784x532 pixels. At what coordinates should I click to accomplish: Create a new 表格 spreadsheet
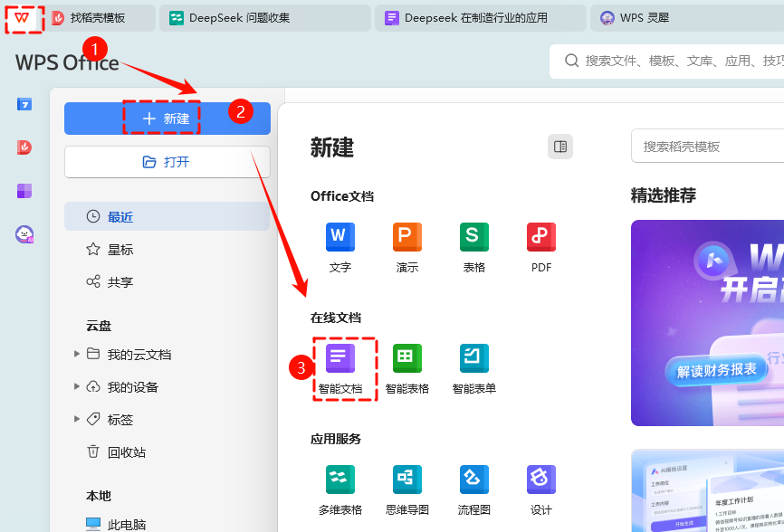coord(474,247)
